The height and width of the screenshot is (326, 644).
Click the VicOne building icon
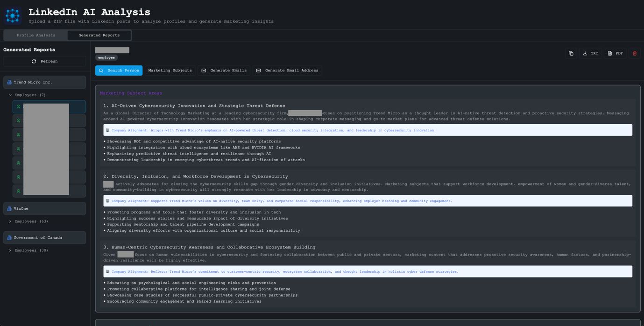point(9,209)
